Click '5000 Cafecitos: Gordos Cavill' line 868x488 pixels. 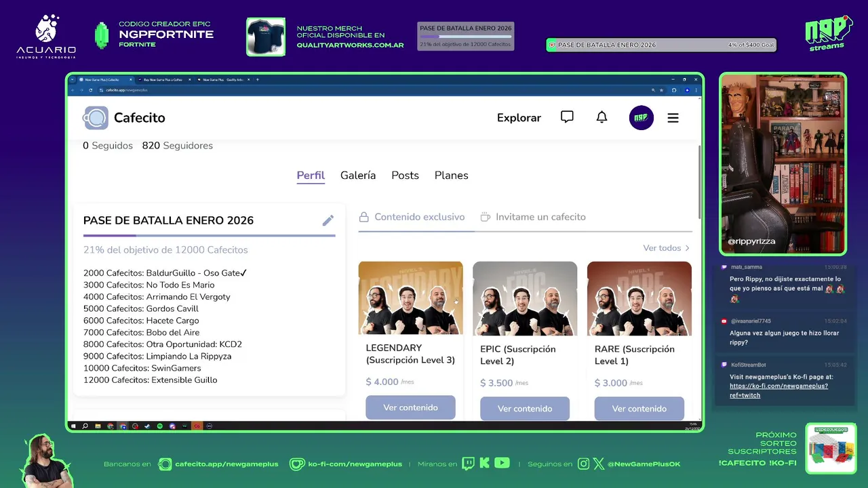pos(141,309)
